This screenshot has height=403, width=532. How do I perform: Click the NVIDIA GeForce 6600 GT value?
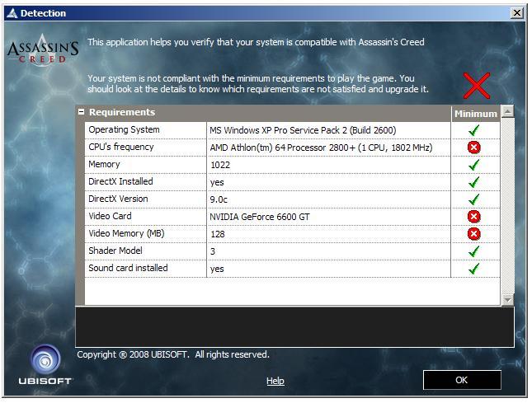pyautogui.click(x=260, y=217)
